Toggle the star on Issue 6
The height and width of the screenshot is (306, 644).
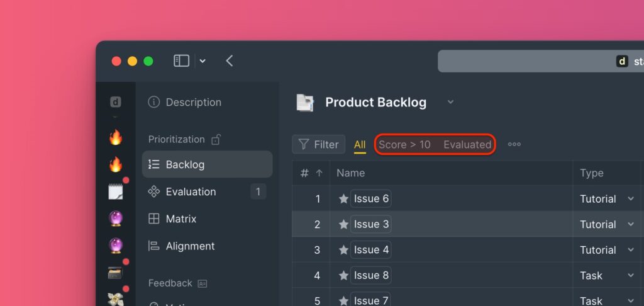point(343,199)
